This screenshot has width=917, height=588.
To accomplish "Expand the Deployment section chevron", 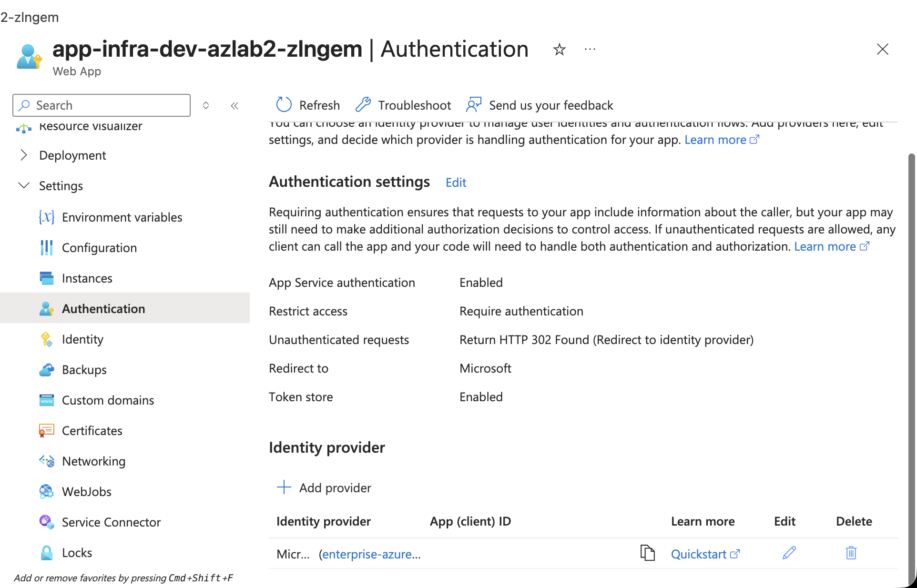I will click(x=24, y=155).
